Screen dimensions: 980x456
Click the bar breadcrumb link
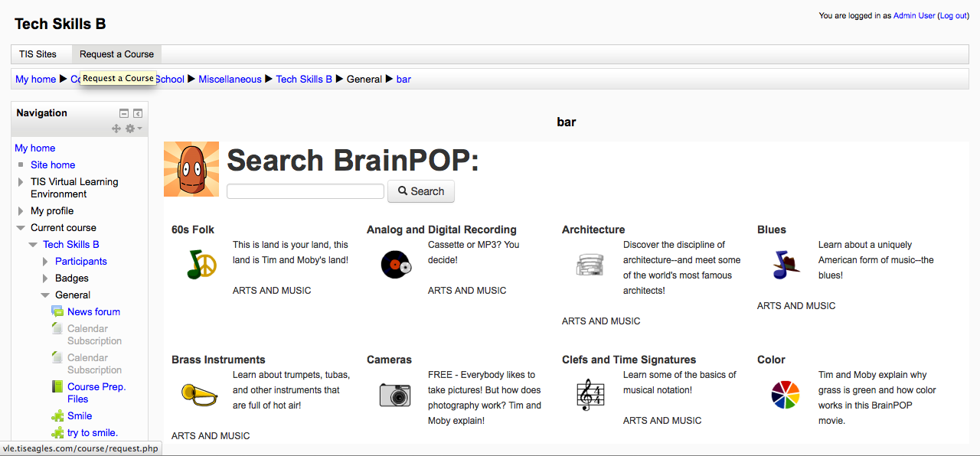tap(403, 79)
